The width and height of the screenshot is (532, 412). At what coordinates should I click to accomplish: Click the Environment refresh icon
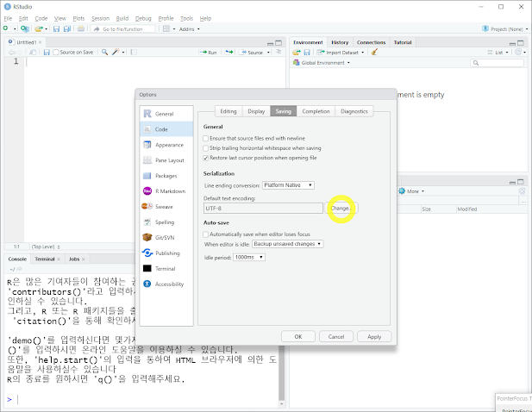[x=518, y=52]
